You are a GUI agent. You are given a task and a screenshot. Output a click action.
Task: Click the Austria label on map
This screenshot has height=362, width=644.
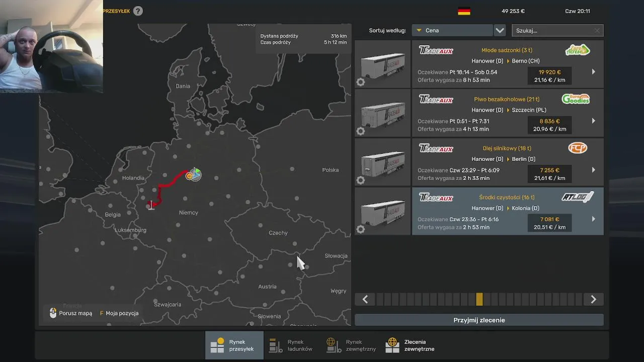[267, 287]
